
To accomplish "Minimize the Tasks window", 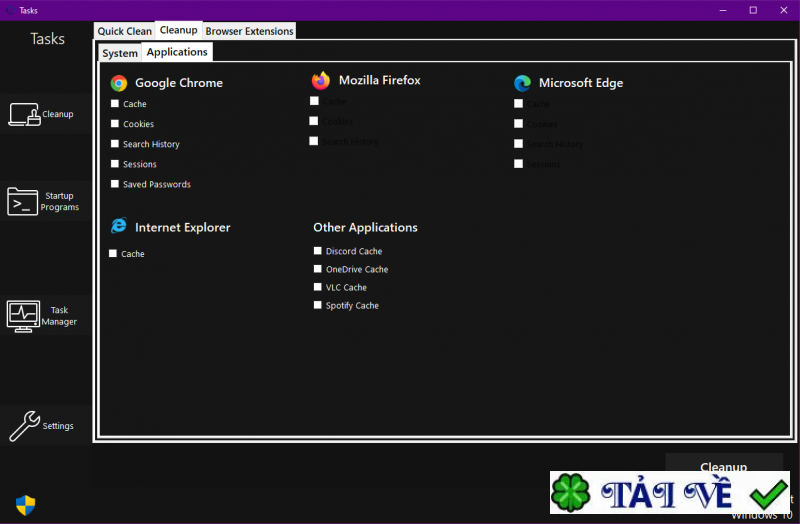I will pyautogui.click(x=723, y=10).
